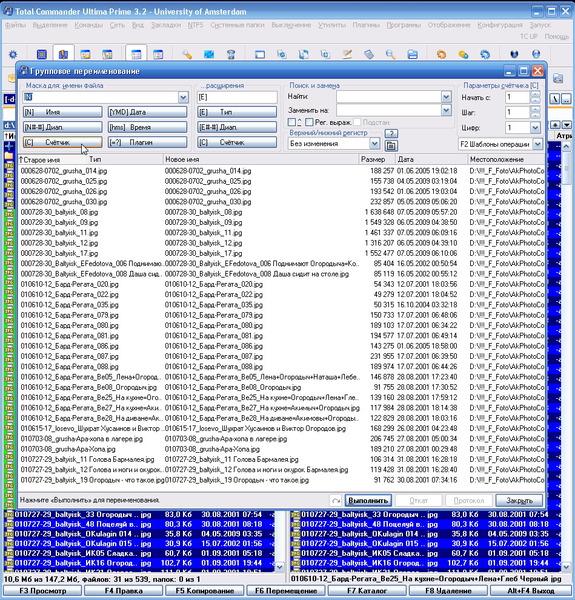Click the recycle bin icon in toolbar
The width and height of the screenshot is (575, 600).
(231, 54)
